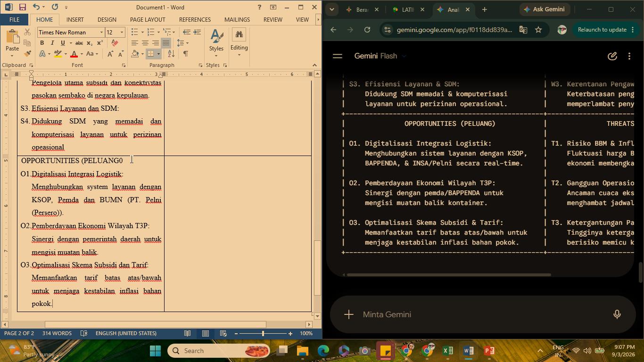Select the Bullets list icon

(134, 32)
